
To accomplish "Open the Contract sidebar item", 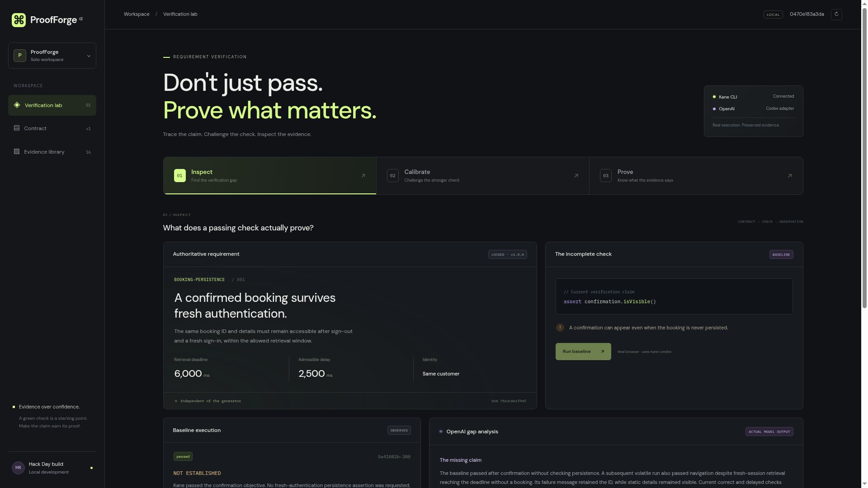I will click(x=52, y=128).
